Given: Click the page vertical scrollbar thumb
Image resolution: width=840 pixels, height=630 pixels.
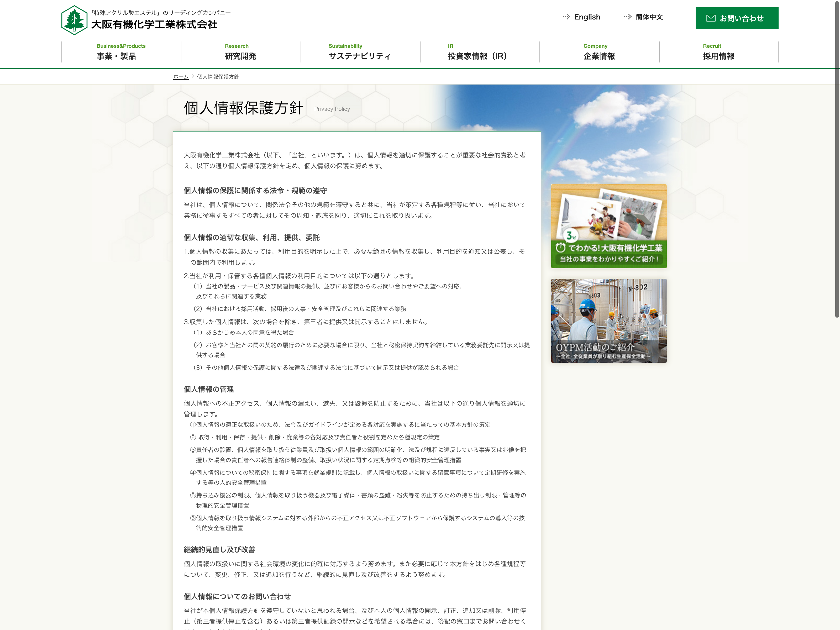Looking at the screenshot, I should [x=837, y=160].
